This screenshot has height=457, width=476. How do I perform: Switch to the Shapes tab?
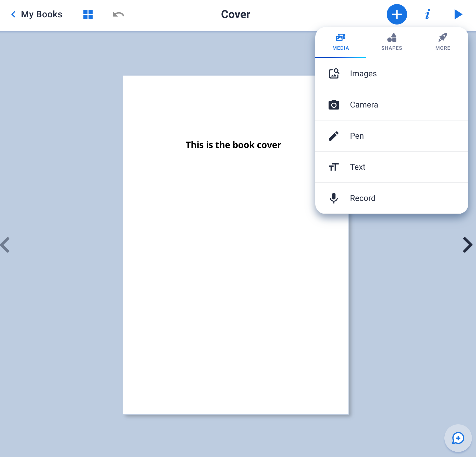pos(392,42)
